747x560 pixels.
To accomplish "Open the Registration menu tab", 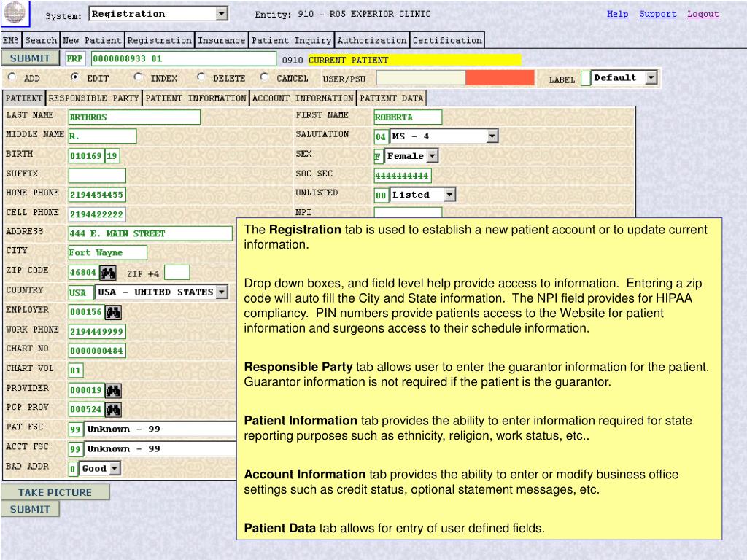I will point(159,41).
